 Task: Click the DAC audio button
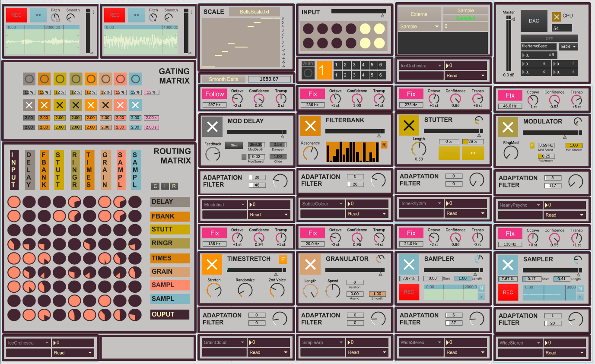534,21
